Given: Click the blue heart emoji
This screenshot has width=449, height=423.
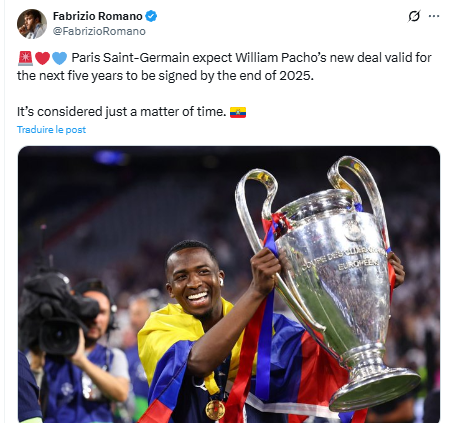Looking at the screenshot, I should click(x=60, y=58).
